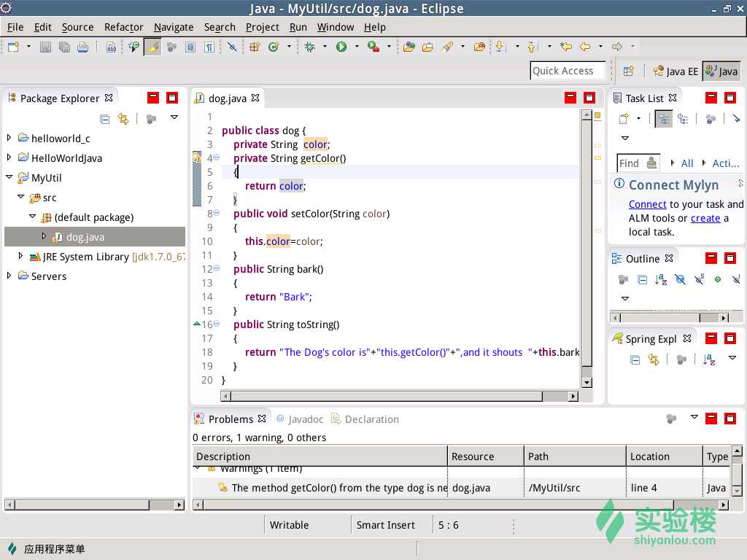Click the Activate task Acti... button

click(726, 163)
